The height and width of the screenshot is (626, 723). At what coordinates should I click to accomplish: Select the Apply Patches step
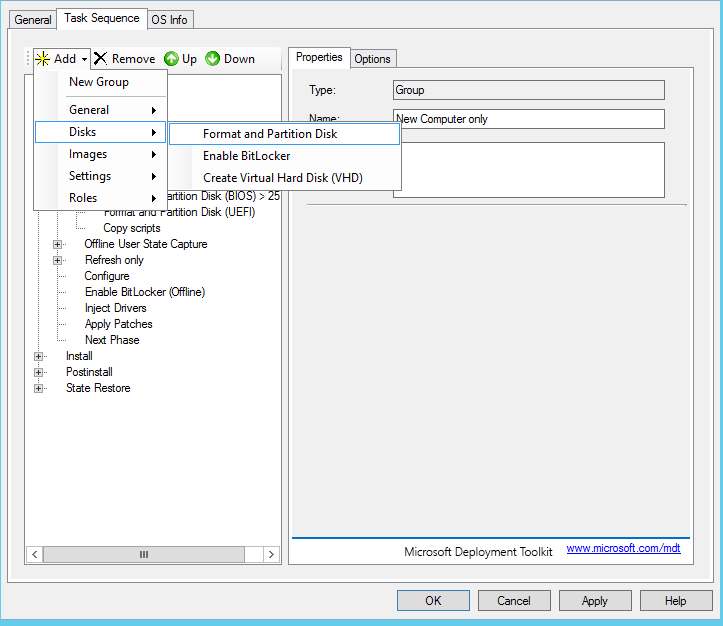pos(119,324)
